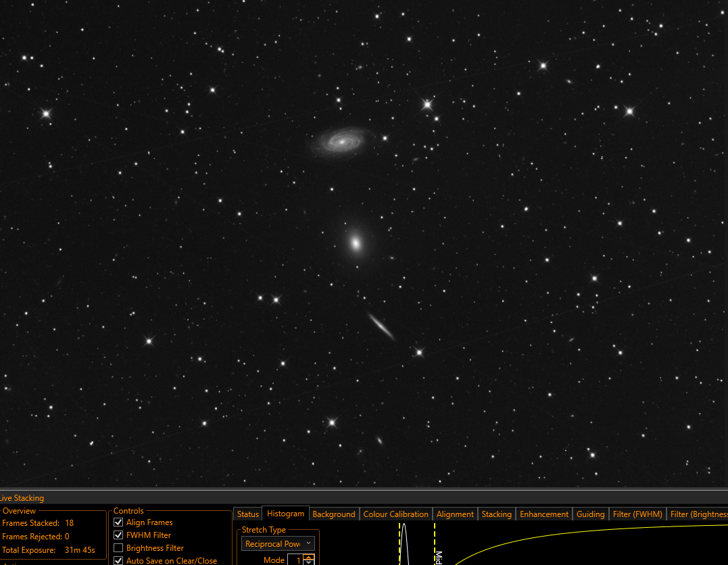This screenshot has height=565, width=728.
Task: Click into the Mode number field
Action: [x=296, y=560]
